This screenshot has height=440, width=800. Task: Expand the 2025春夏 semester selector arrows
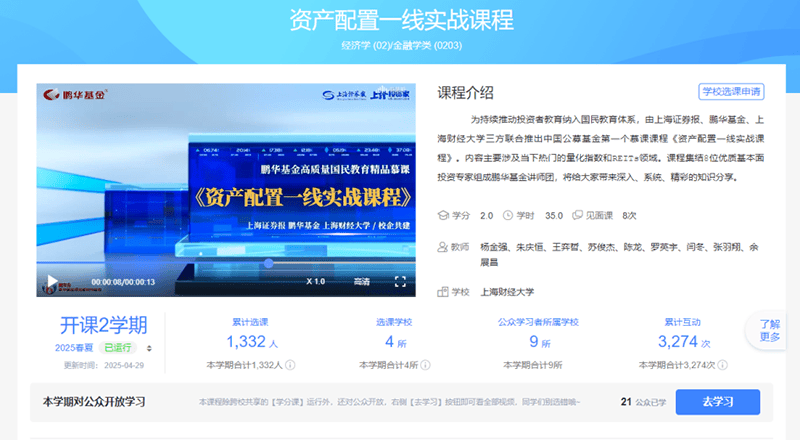tap(149, 348)
